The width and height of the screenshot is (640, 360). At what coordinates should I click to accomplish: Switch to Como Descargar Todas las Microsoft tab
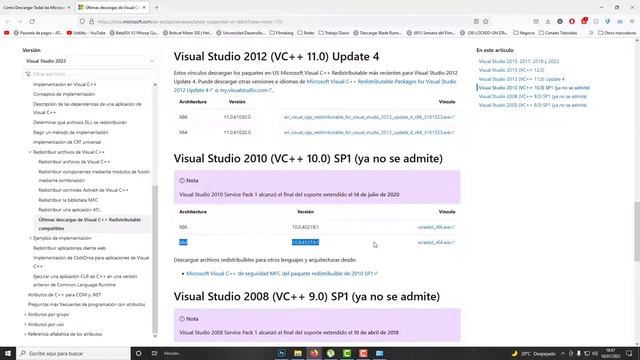tap(36, 7)
